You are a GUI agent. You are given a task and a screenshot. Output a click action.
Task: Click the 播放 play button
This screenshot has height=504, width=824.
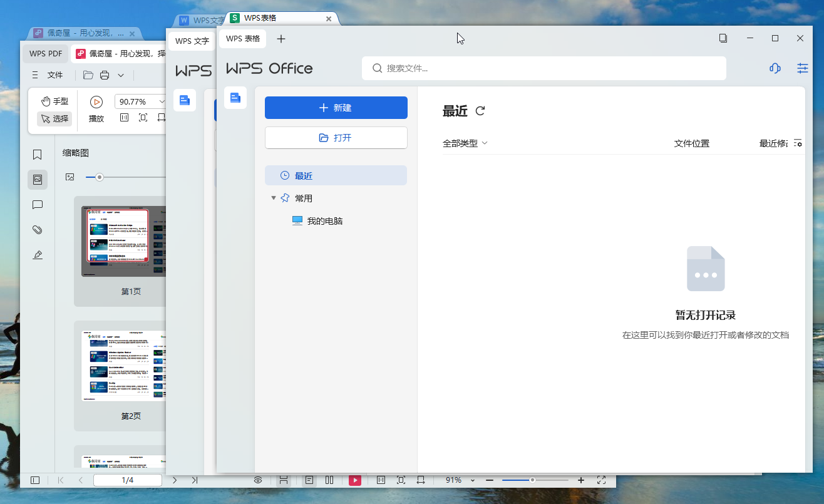[96, 109]
